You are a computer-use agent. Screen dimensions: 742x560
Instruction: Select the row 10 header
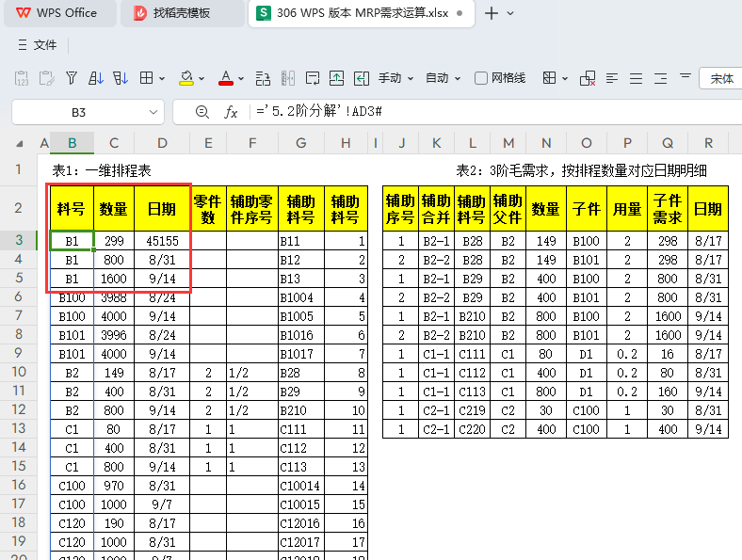(19, 372)
